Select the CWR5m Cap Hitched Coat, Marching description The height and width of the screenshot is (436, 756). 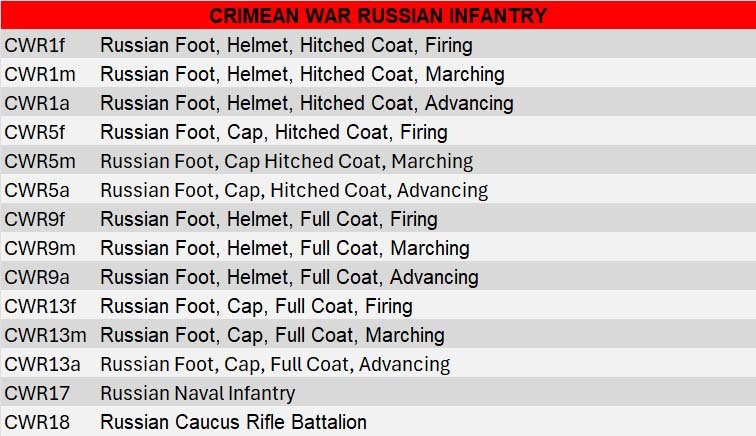tap(286, 161)
